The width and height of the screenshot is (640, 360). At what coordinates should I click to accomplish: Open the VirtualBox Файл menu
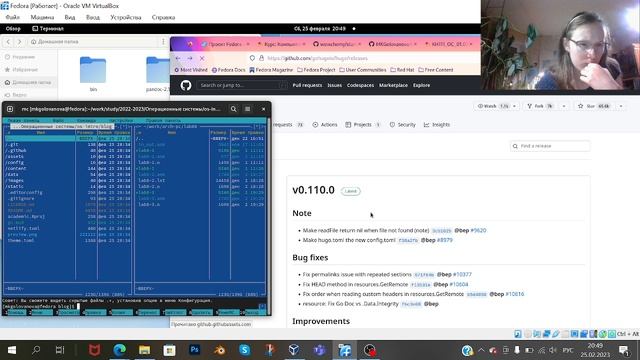[13, 18]
